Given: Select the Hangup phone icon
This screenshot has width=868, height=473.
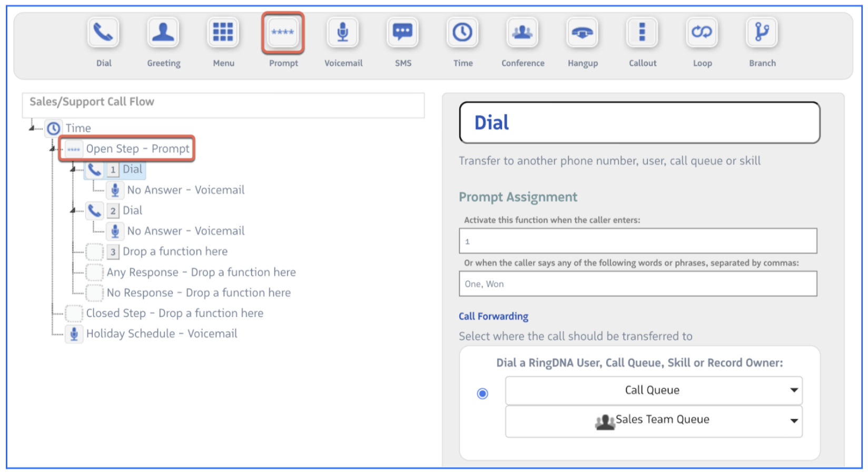Looking at the screenshot, I should pyautogui.click(x=582, y=33).
